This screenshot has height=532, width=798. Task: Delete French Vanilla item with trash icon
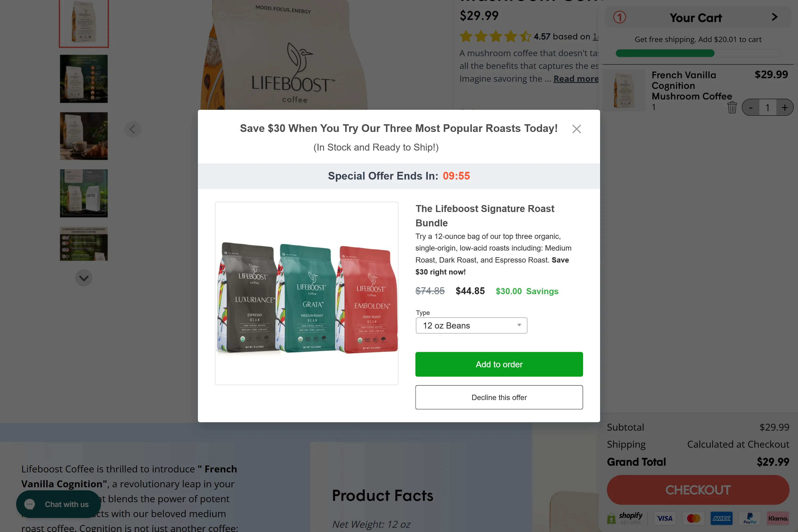click(x=732, y=107)
